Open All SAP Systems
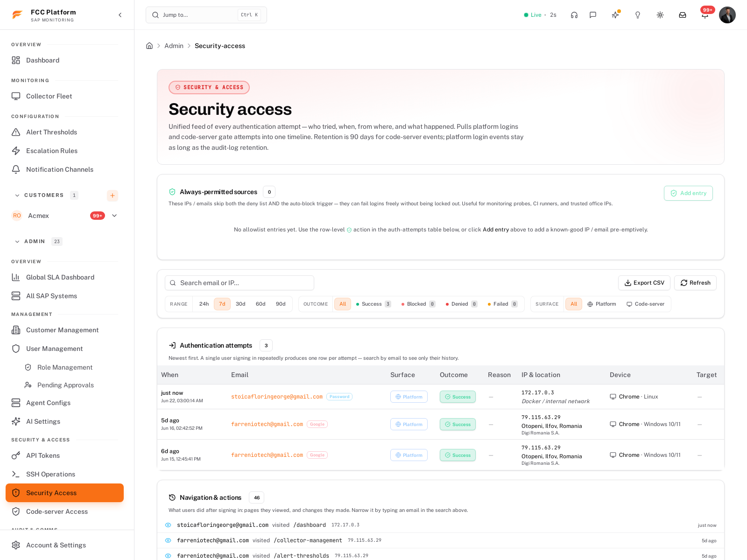The height and width of the screenshot is (560, 747). click(64, 296)
